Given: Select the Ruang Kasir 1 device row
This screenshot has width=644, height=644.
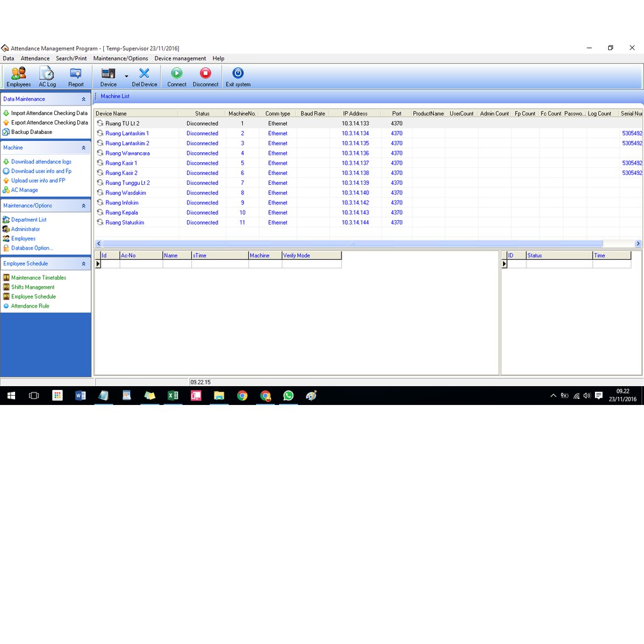Looking at the screenshot, I should coord(121,163).
